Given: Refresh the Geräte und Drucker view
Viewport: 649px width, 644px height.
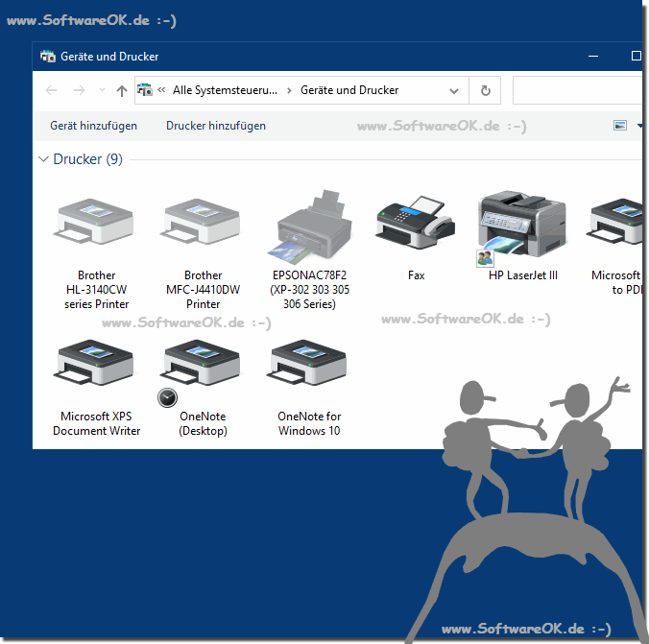Looking at the screenshot, I should tap(485, 90).
